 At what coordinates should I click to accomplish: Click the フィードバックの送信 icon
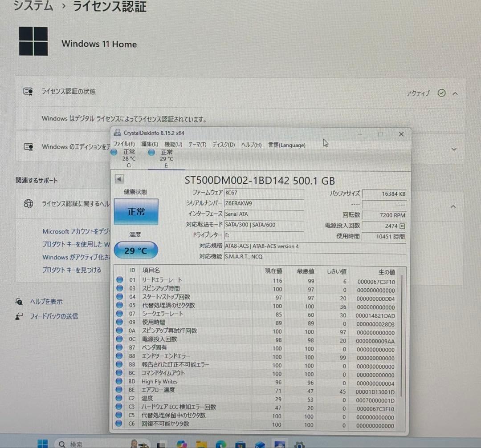19,316
